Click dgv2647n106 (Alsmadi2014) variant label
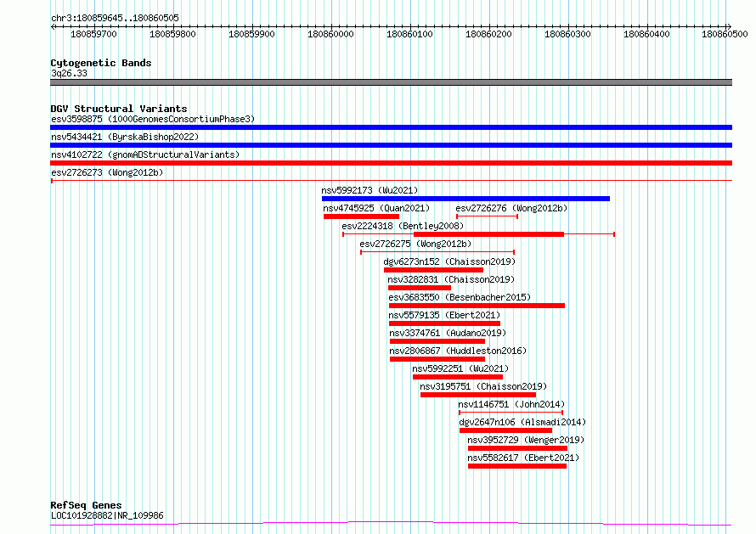The width and height of the screenshot is (756, 534). coord(522,422)
